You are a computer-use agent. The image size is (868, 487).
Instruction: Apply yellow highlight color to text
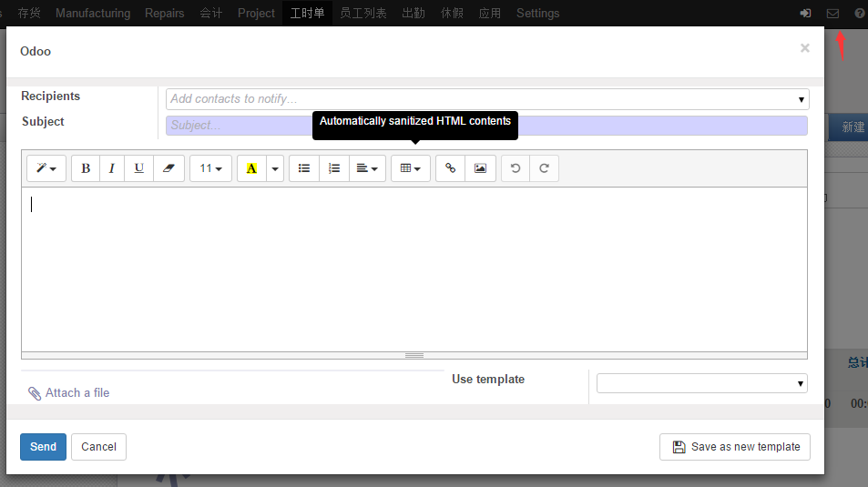pyautogui.click(x=251, y=168)
